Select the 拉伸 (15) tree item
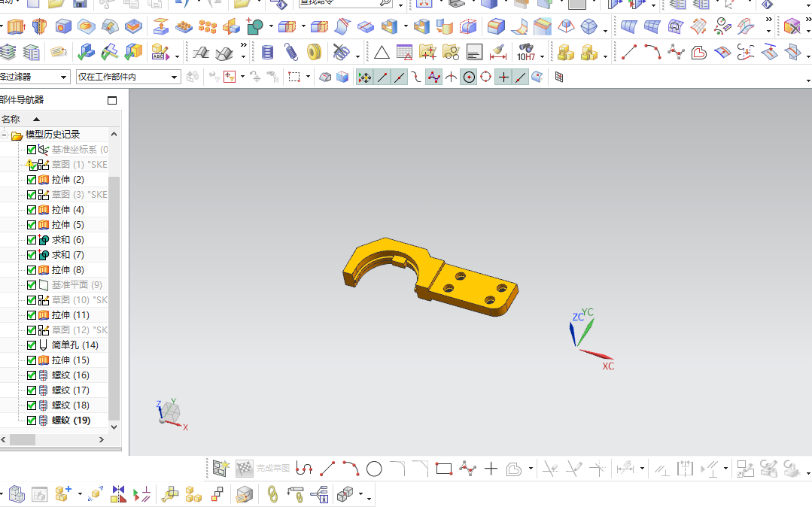 pos(71,360)
